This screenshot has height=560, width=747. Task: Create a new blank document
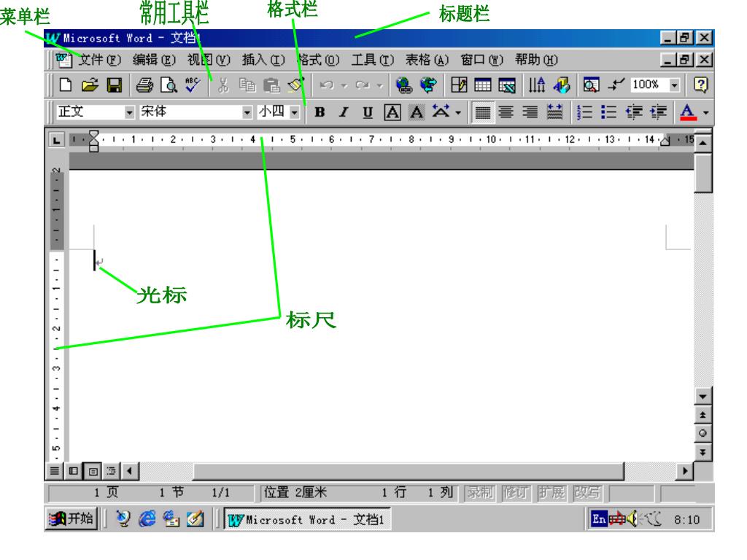(x=66, y=85)
